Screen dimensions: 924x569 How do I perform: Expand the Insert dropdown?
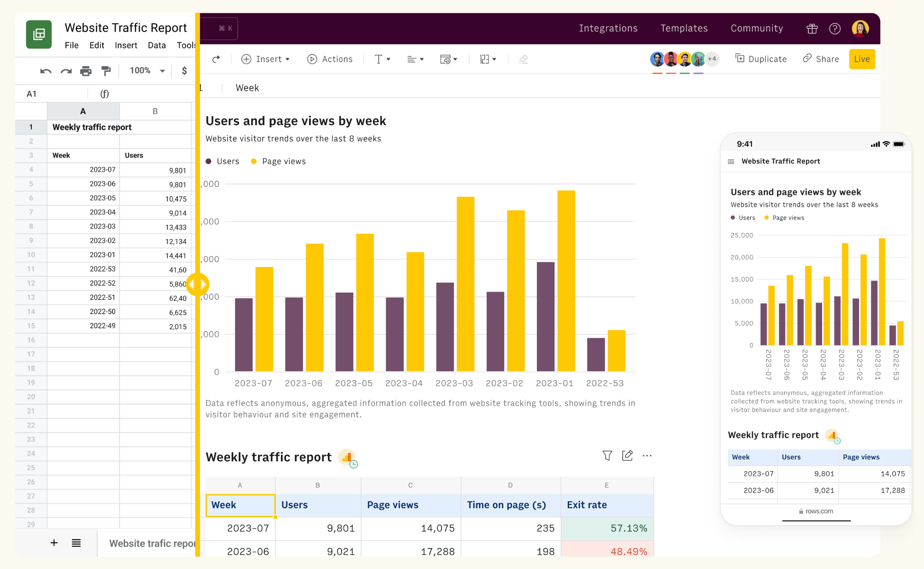[266, 59]
